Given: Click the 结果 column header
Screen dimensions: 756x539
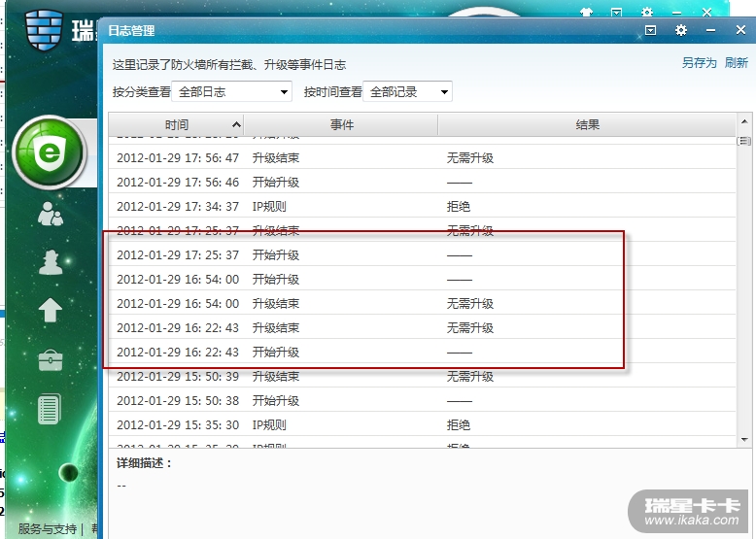Looking at the screenshot, I should [x=587, y=124].
